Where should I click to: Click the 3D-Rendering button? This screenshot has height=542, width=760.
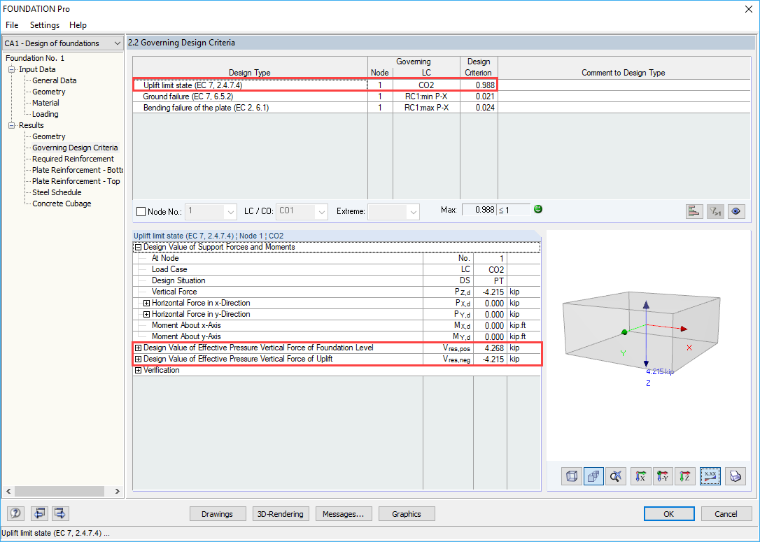point(280,514)
